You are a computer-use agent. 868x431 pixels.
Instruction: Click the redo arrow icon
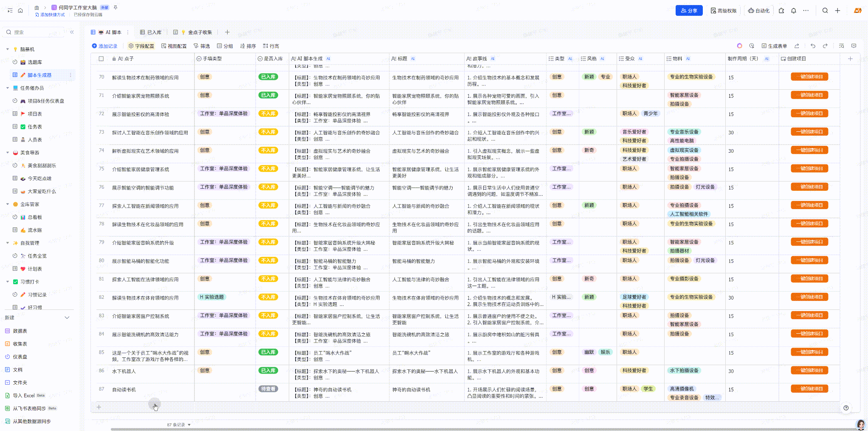825,46
